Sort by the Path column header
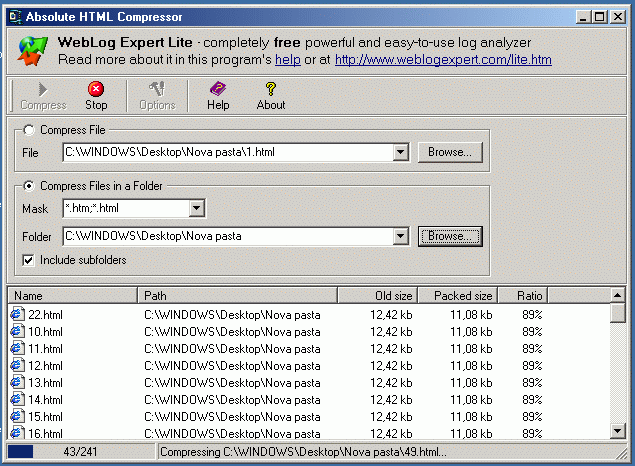The image size is (635, 466). 237,296
